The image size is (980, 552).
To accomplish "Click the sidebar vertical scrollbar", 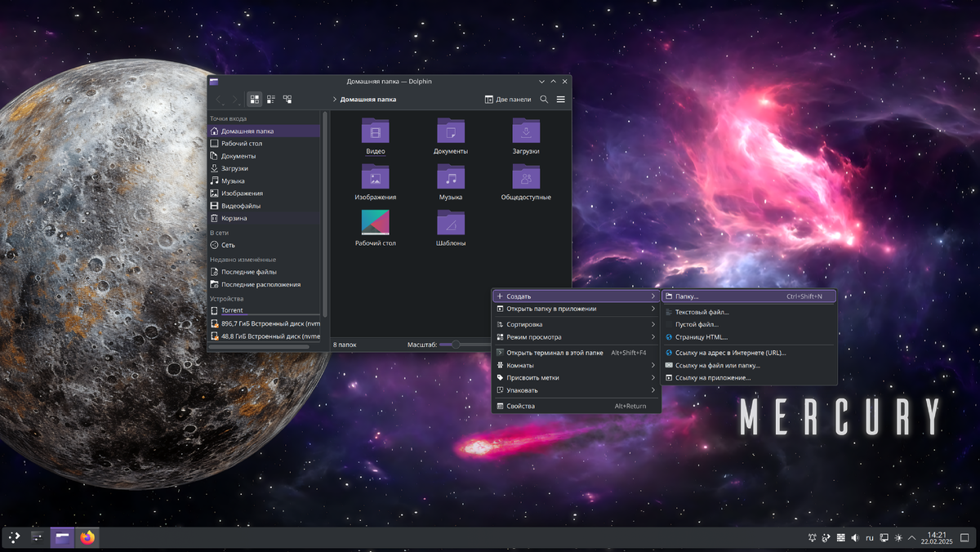I will [x=325, y=214].
